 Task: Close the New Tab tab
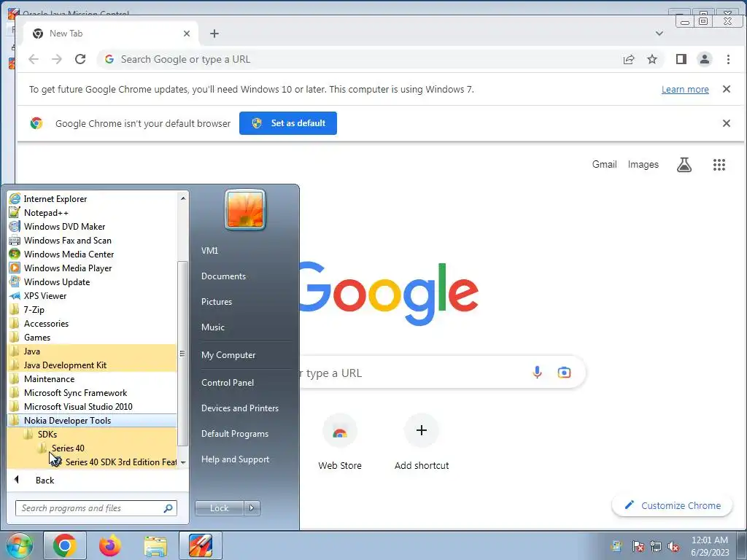(x=187, y=34)
